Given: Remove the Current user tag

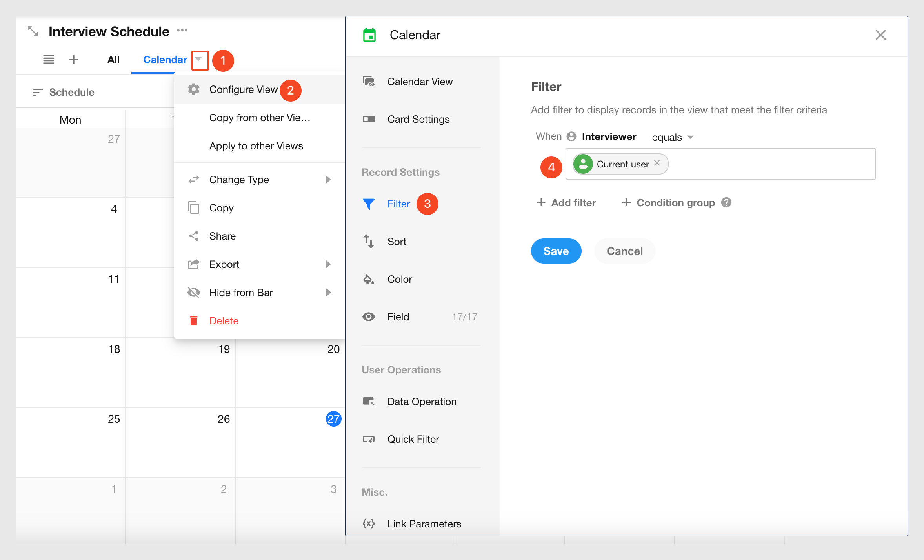Looking at the screenshot, I should pos(657,163).
